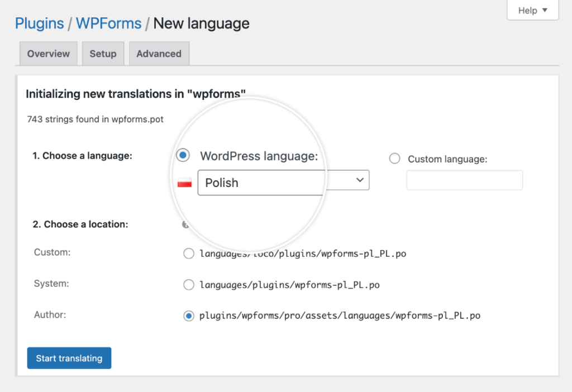Click the languages/plugins/wpforms-pl_PL.po path text
Viewport: 572px width, 392px height.
[x=290, y=284]
